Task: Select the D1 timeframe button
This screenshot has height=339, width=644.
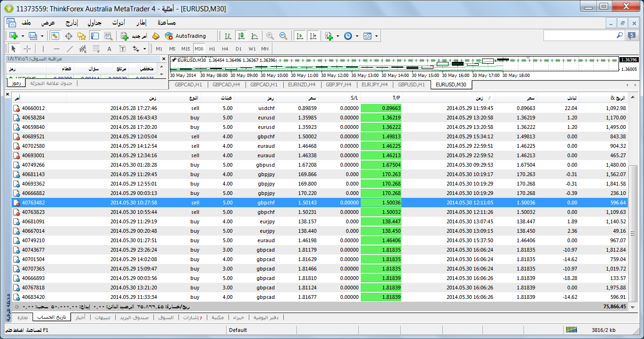Action: pos(238,49)
